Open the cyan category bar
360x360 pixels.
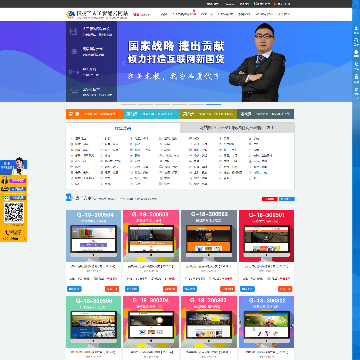151,114
